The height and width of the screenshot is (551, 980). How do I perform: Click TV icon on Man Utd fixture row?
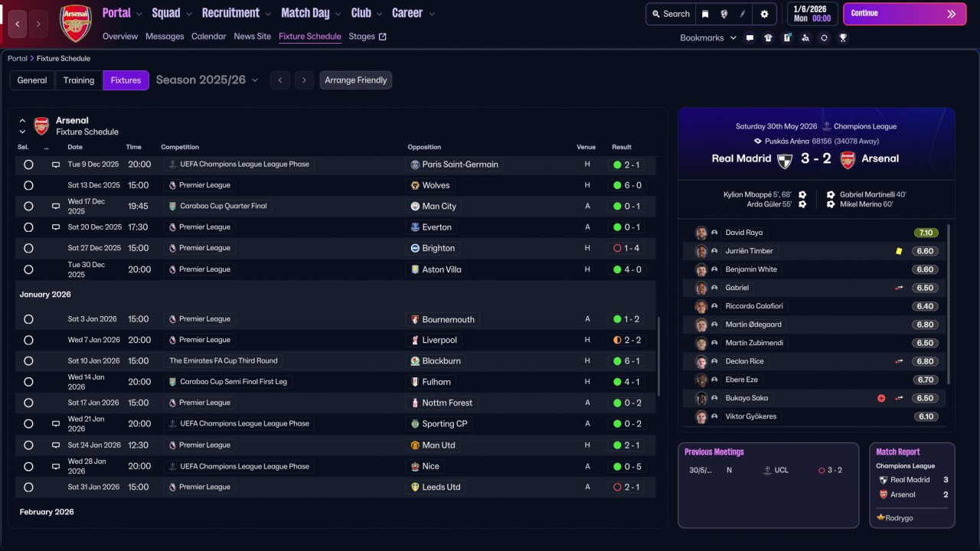point(56,445)
